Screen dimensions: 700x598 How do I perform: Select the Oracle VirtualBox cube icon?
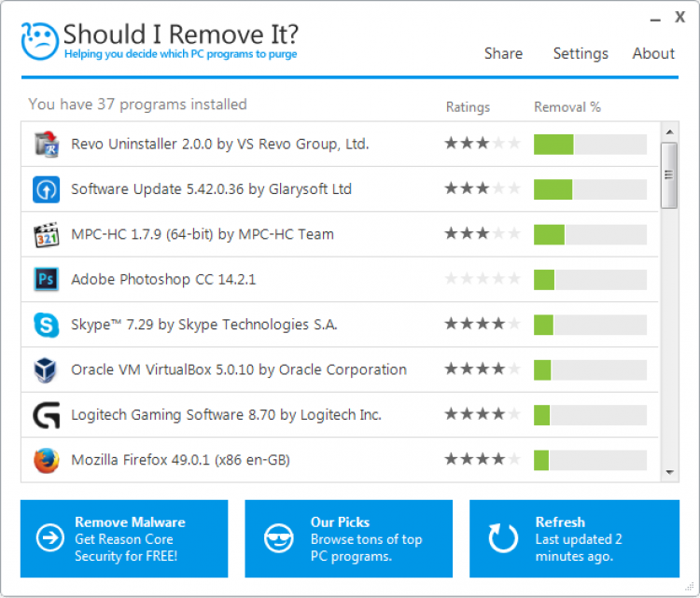click(x=46, y=370)
